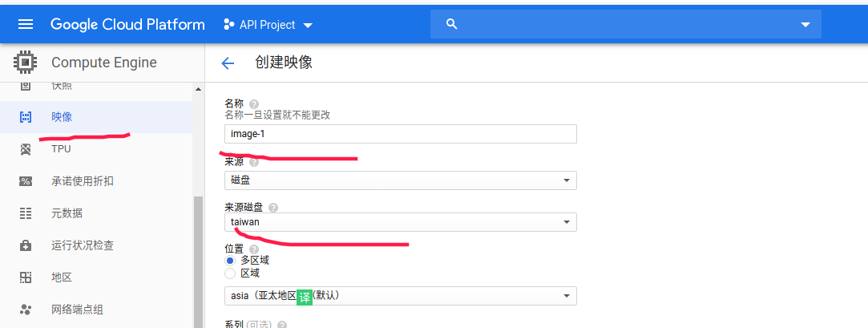Image resolution: width=868 pixels, height=328 pixels.
Task: Click the TPU sidebar icon
Action: pyautogui.click(x=26, y=149)
